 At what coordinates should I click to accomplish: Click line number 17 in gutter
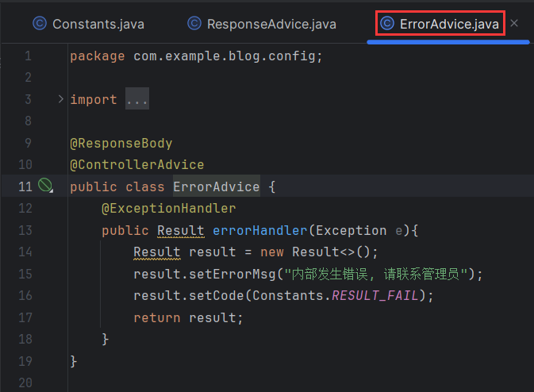pos(25,317)
